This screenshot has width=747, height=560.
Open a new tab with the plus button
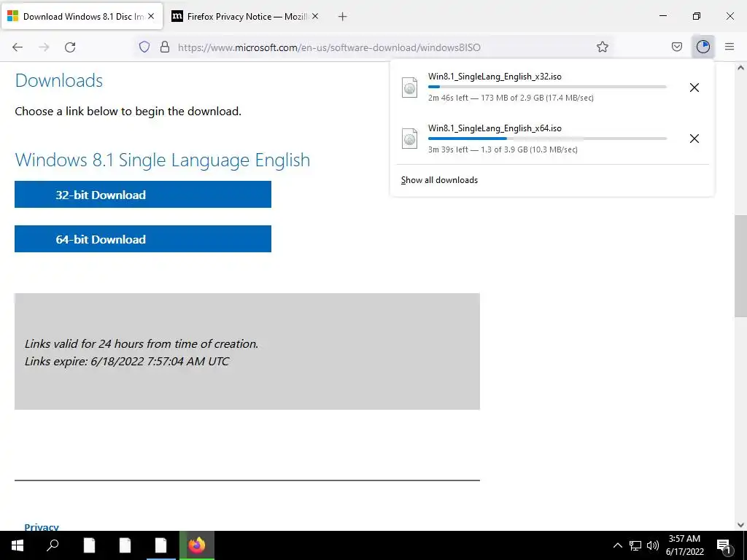342,17
